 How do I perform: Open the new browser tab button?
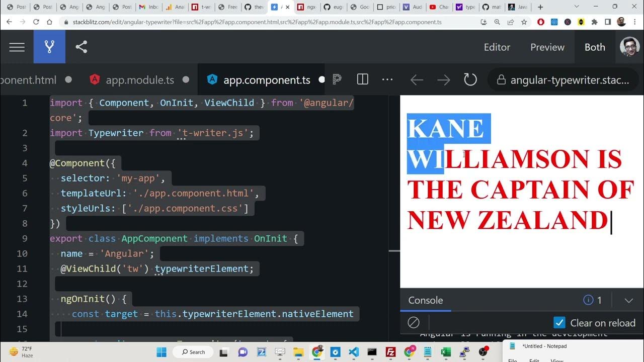point(540,7)
